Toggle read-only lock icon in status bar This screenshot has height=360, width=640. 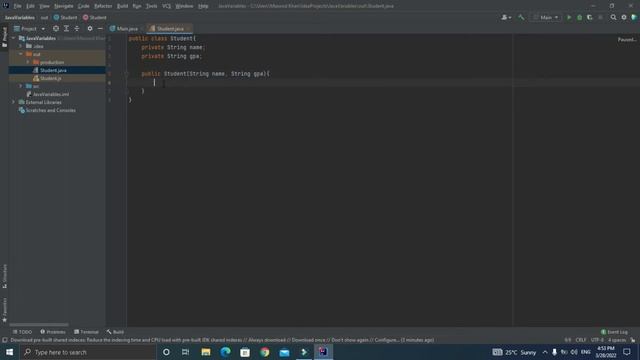click(x=632, y=340)
